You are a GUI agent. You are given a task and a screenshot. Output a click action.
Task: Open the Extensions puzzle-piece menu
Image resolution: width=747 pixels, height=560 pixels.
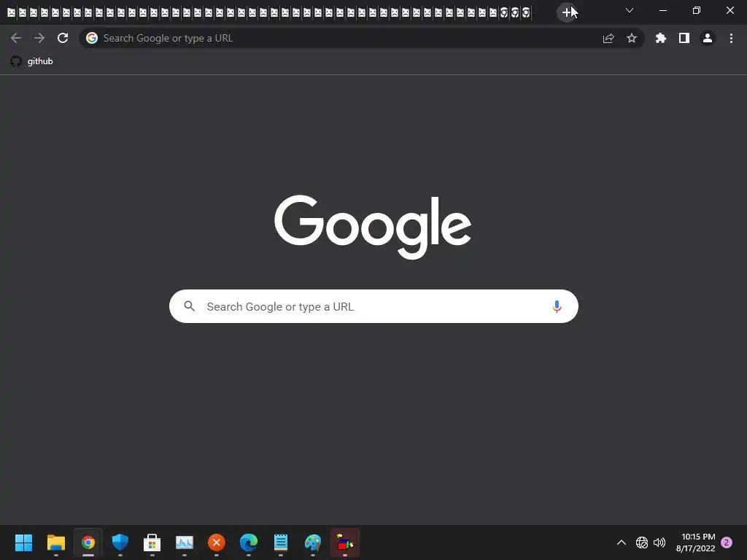[x=661, y=38]
